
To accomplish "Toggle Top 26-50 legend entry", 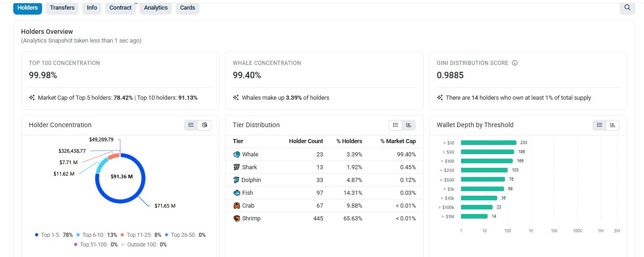I will 185,235.
